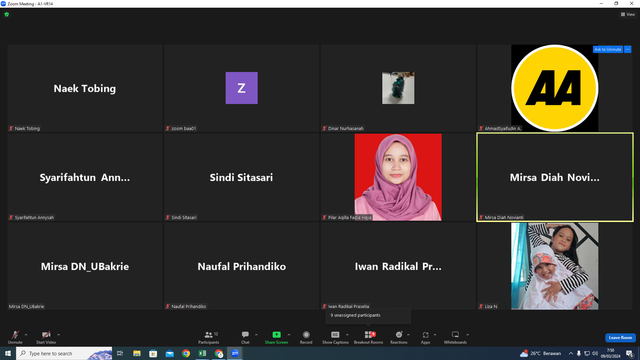
Task: Select Sindi Sitasari's tile
Action: tap(242, 177)
